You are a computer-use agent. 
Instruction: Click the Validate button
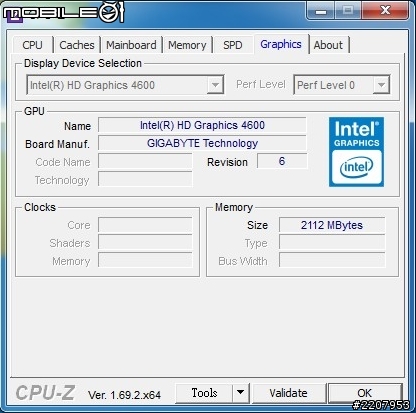[289, 393]
